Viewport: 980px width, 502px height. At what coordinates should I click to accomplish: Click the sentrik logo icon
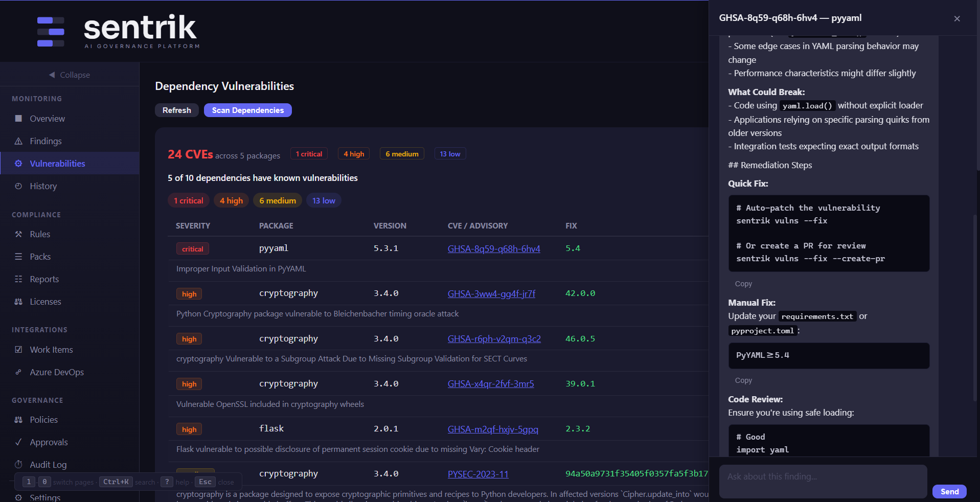click(x=51, y=32)
